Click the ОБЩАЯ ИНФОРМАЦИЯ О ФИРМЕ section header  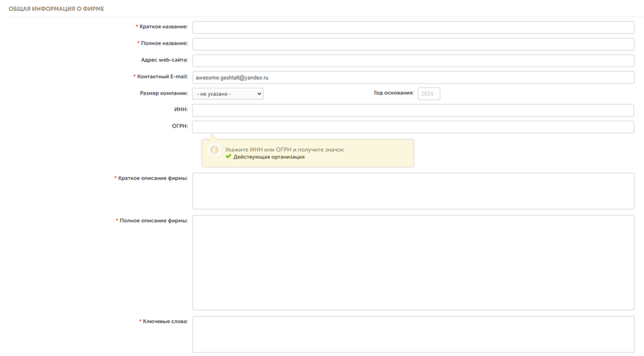click(x=56, y=9)
